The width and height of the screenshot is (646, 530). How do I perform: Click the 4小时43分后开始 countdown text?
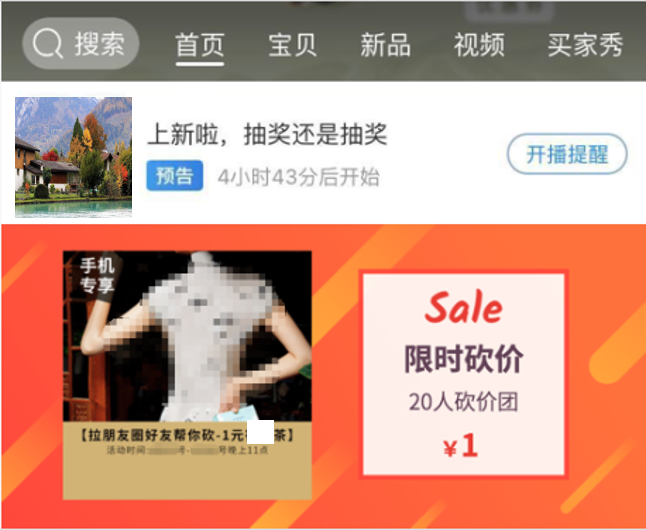[x=298, y=177]
